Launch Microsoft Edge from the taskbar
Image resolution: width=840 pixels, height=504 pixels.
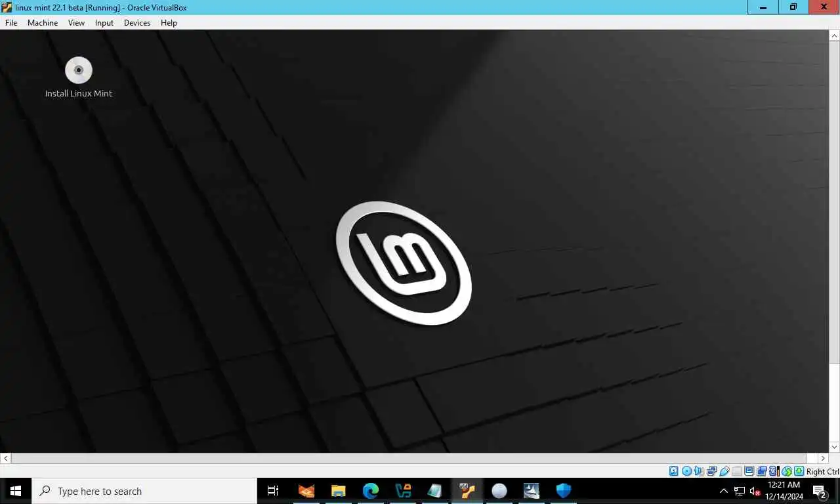coord(371,491)
